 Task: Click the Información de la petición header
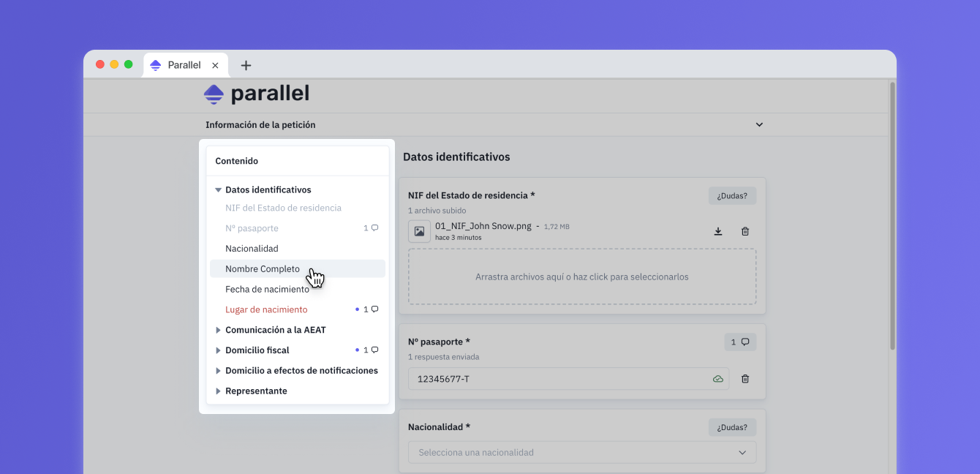(260, 125)
